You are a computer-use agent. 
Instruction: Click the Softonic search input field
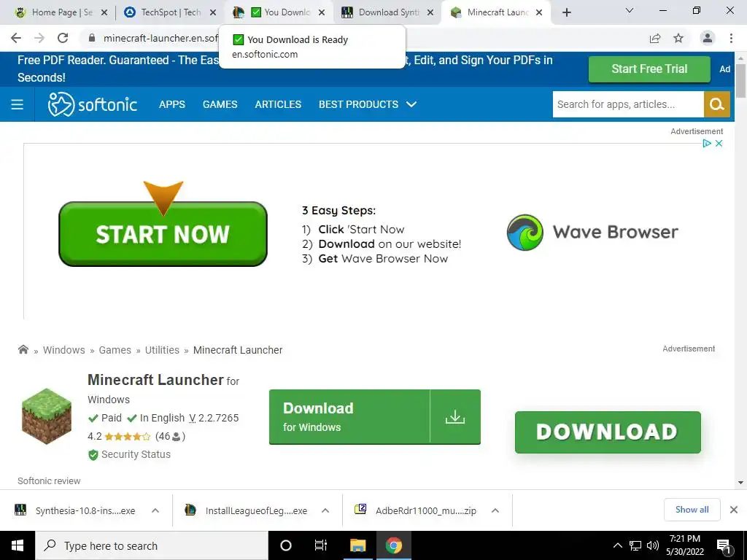coord(628,104)
